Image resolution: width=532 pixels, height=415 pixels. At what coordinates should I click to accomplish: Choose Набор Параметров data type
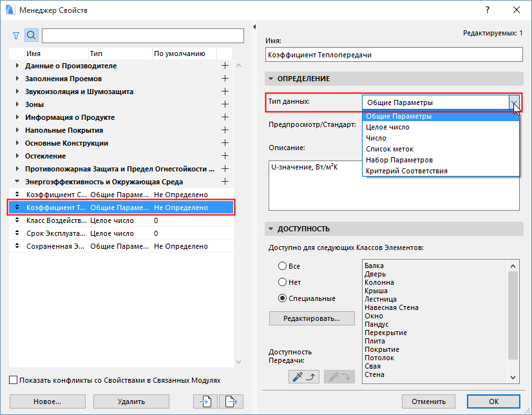[441, 160]
